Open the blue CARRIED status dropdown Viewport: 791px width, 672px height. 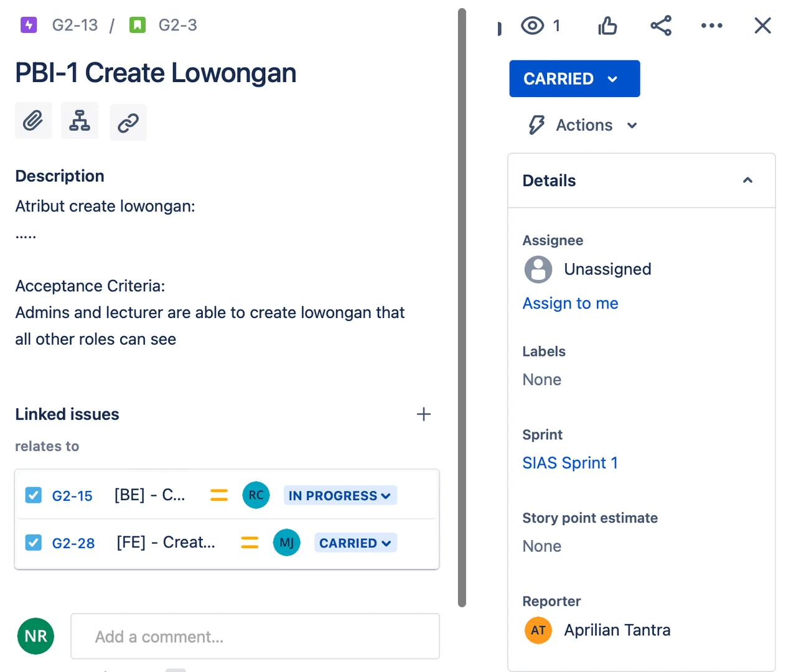coord(574,78)
